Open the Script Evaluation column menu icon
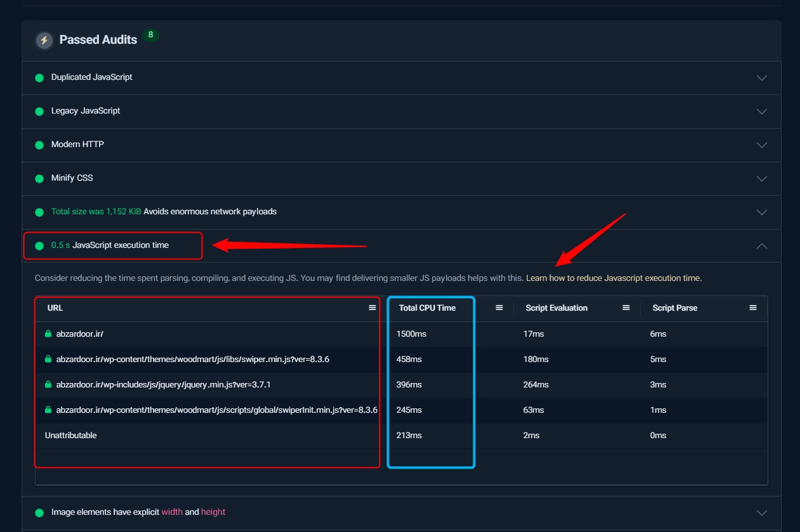The width and height of the screenshot is (800, 532). coord(626,308)
